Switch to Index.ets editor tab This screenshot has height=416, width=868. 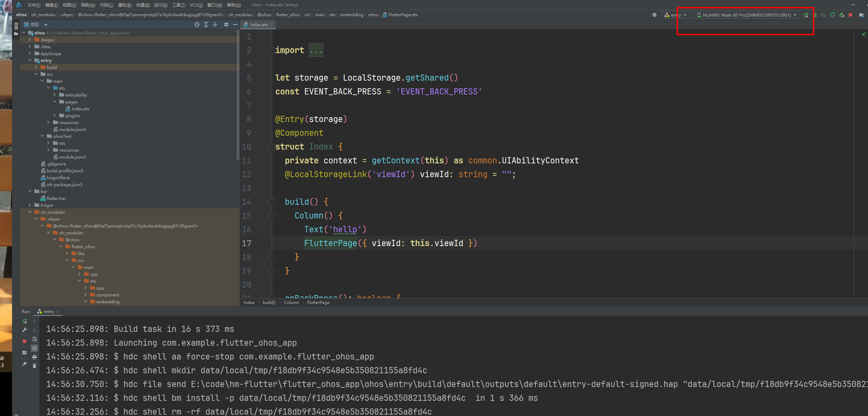point(258,24)
